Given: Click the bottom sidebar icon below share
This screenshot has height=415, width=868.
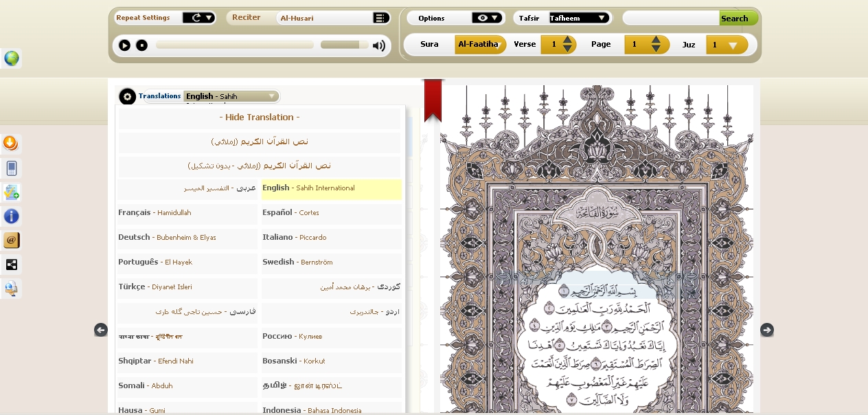Looking at the screenshot, I should (11, 289).
